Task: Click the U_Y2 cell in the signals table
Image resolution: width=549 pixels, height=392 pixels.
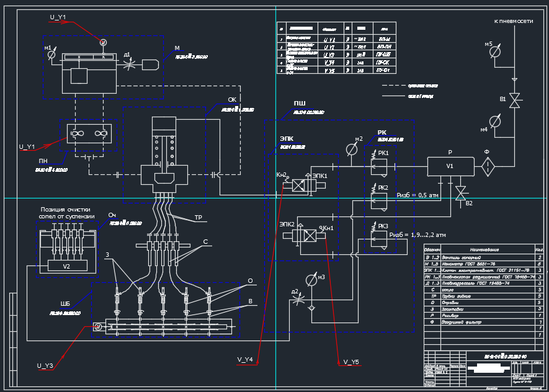Action: click(x=330, y=47)
